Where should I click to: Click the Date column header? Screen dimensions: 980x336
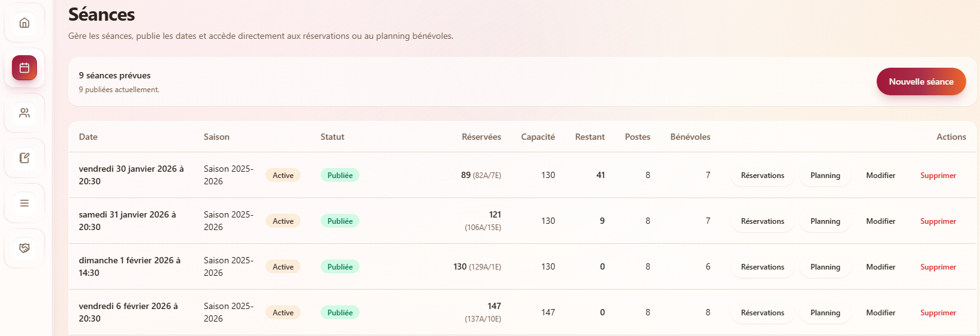(x=88, y=137)
